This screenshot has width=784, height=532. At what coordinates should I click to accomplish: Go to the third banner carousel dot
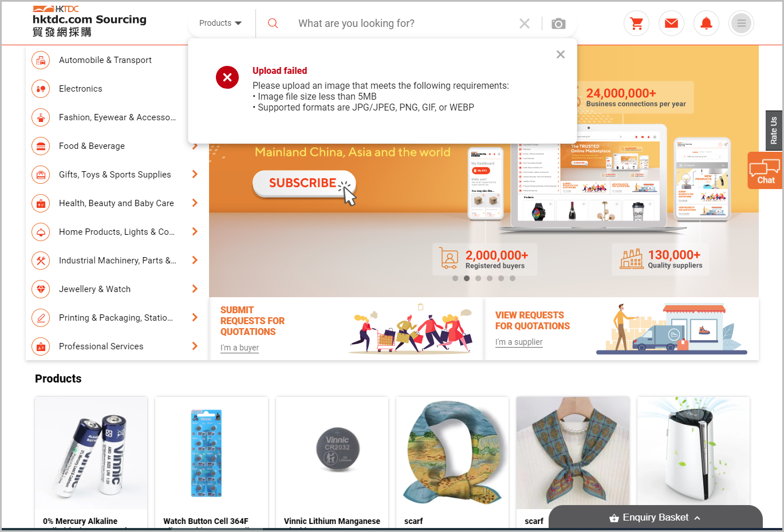tap(478, 278)
